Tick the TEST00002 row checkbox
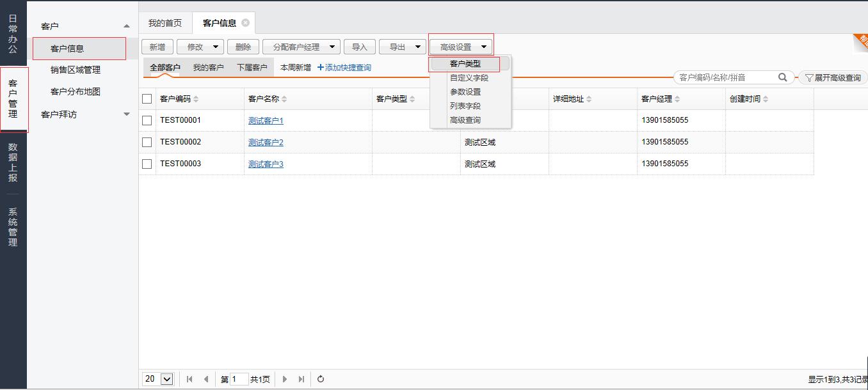The width and height of the screenshot is (868, 390). point(147,142)
